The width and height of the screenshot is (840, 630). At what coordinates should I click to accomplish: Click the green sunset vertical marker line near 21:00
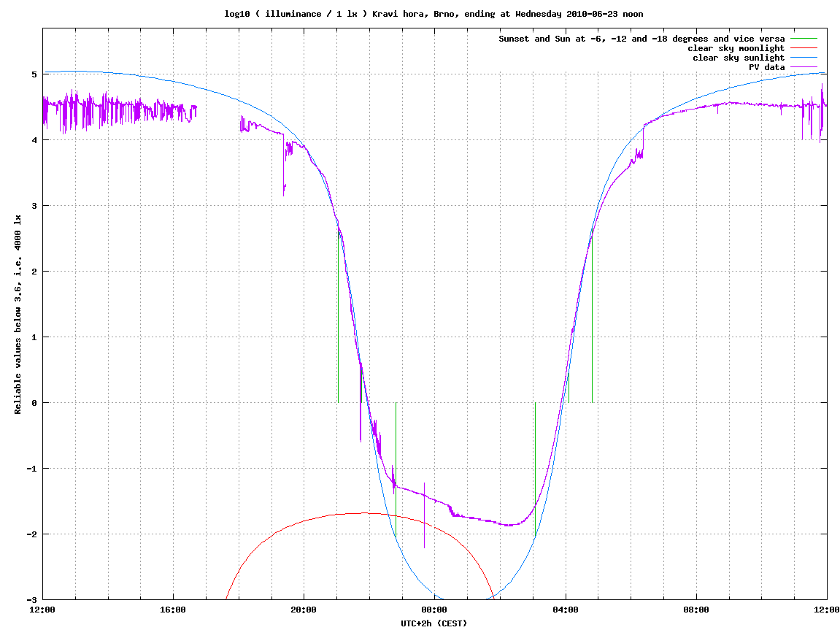tap(338, 316)
